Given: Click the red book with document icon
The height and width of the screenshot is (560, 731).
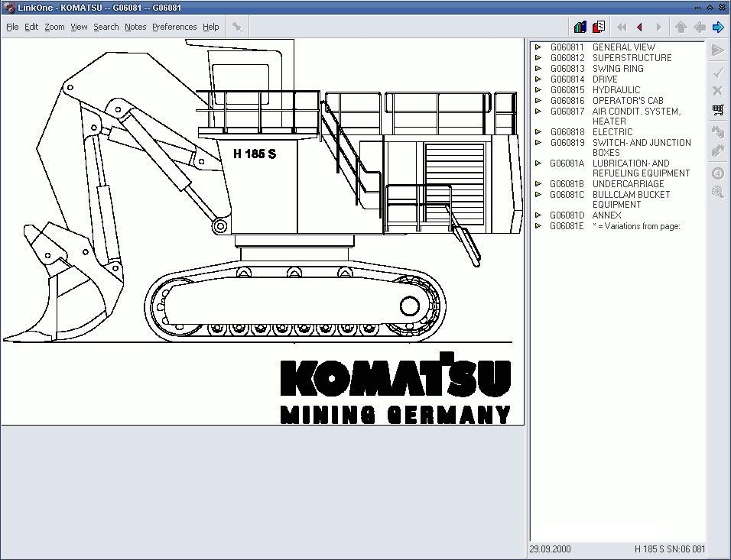Looking at the screenshot, I should coord(599,27).
